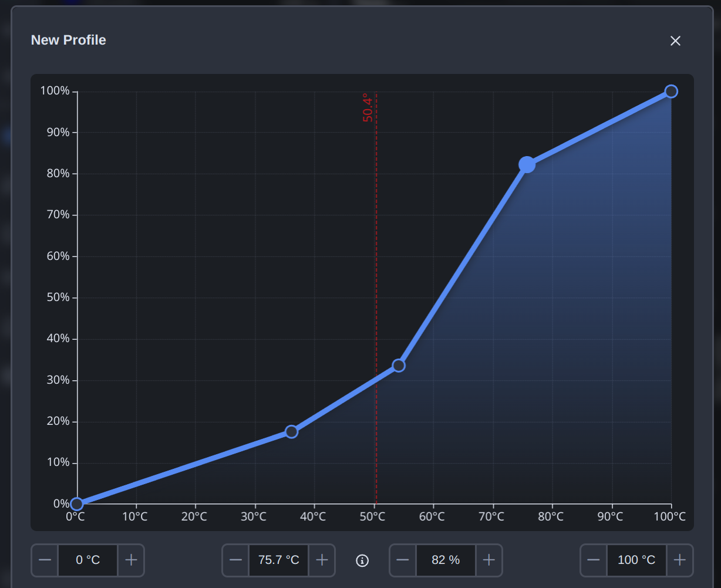Click the 0 °C temperature input field
This screenshot has width=721, height=588.
[x=87, y=560]
